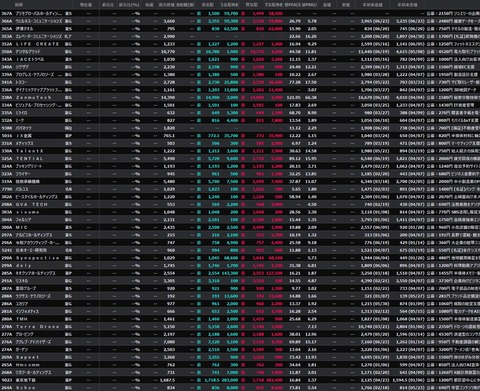The image size is (480, 391).
Task: Click the pink buy-quote icon in 東京地下鉄 row
Action: [243, 380]
